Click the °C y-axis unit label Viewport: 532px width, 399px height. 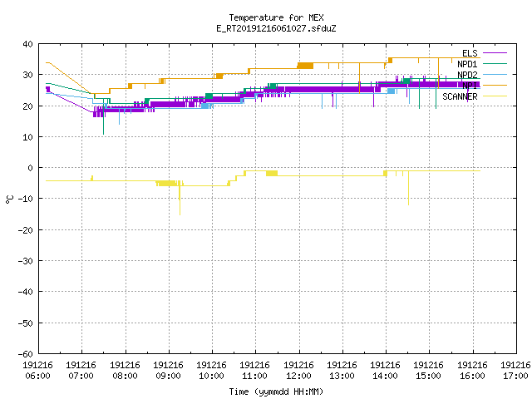coord(10,199)
